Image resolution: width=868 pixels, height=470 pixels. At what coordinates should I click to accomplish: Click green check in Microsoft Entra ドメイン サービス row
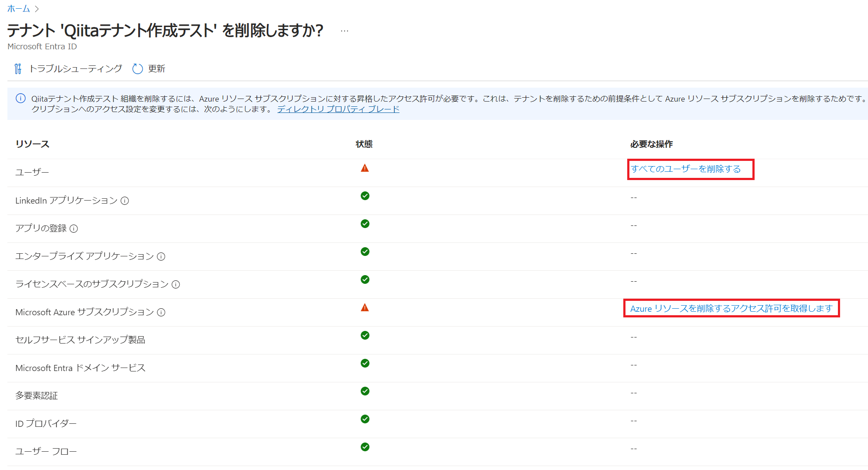click(x=365, y=363)
